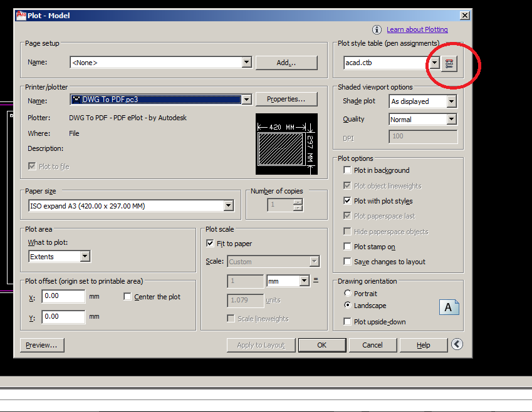
Task: Click the "DWG To PDF - PDF ePlot - by Autodesk" text
Action: click(x=128, y=118)
